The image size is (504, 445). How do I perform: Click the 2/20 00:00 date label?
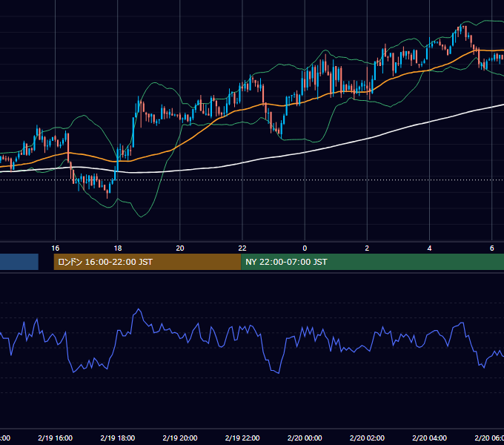pos(305,438)
